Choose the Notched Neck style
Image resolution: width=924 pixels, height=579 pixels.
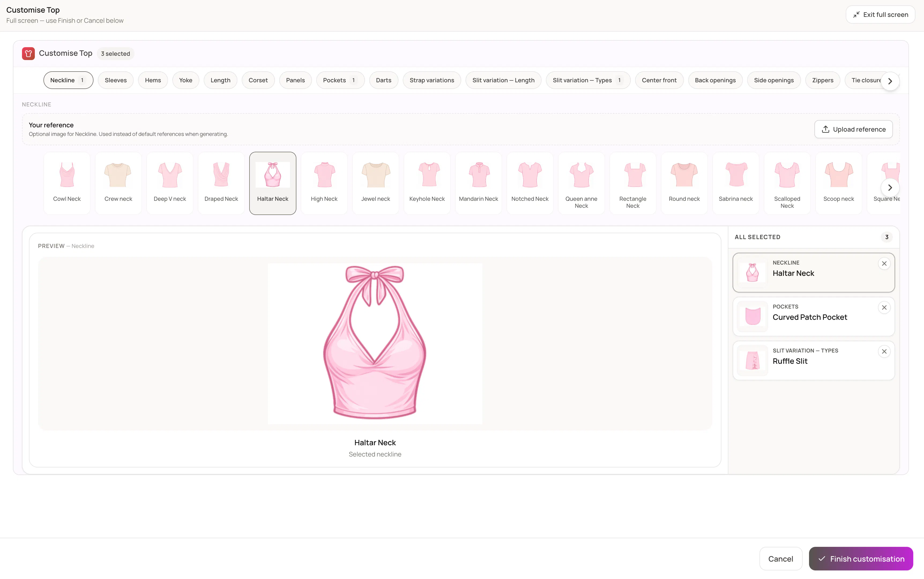tap(530, 183)
